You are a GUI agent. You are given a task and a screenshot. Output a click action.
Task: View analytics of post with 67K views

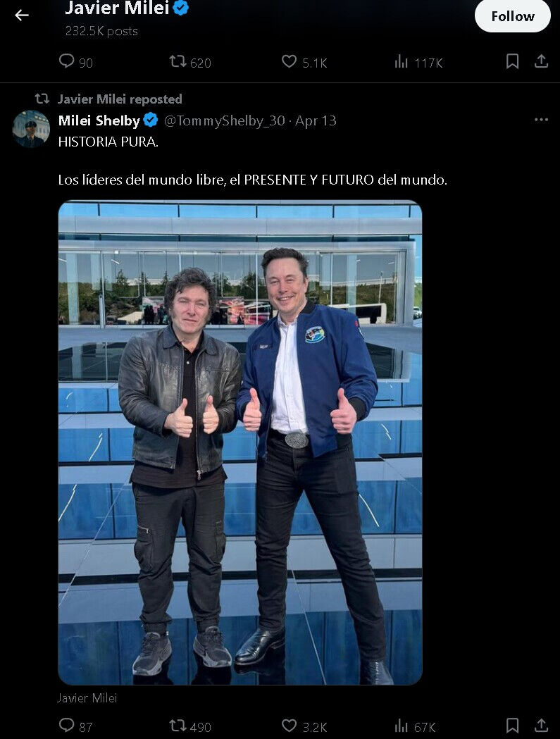(x=415, y=726)
